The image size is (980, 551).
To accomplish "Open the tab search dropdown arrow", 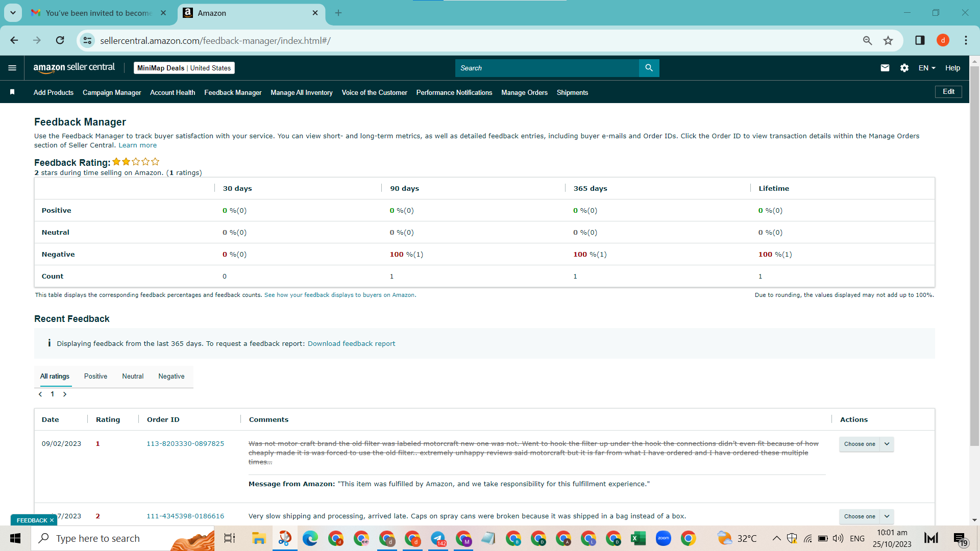I will (x=13, y=13).
